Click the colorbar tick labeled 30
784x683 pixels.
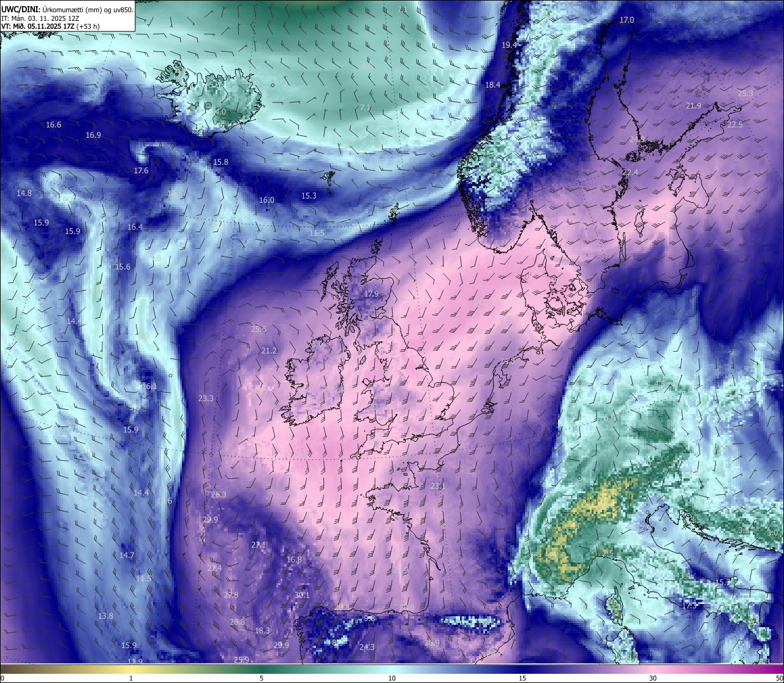(x=653, y=678)
